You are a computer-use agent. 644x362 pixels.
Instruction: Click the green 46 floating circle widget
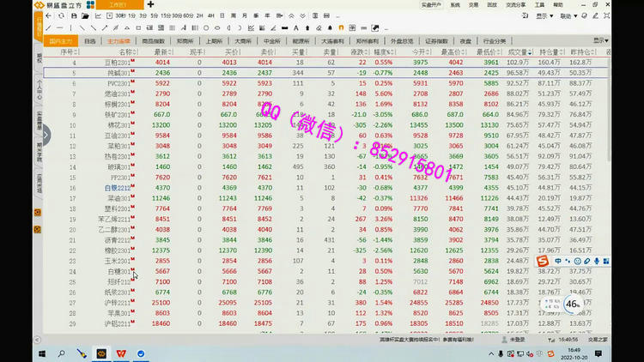(573, 303)
